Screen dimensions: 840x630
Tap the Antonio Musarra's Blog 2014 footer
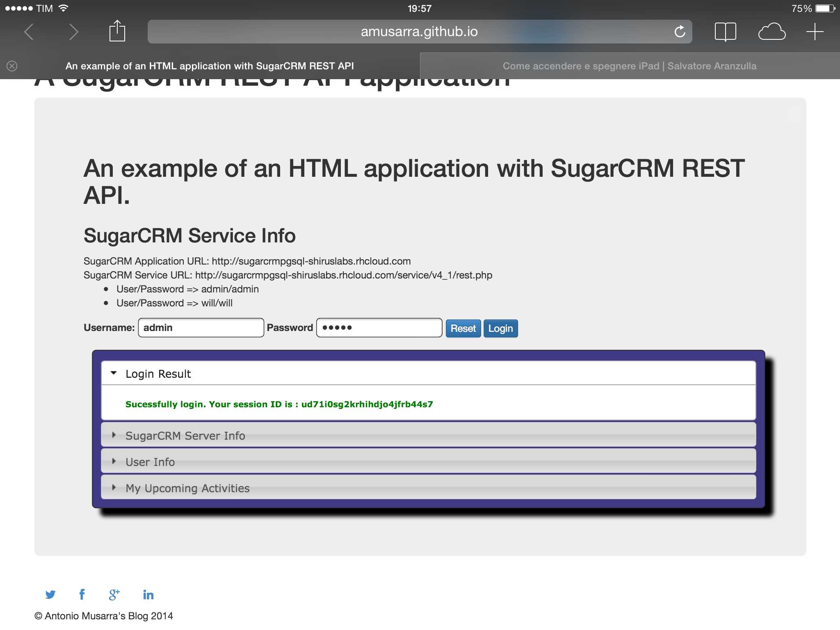click(104, 616)
